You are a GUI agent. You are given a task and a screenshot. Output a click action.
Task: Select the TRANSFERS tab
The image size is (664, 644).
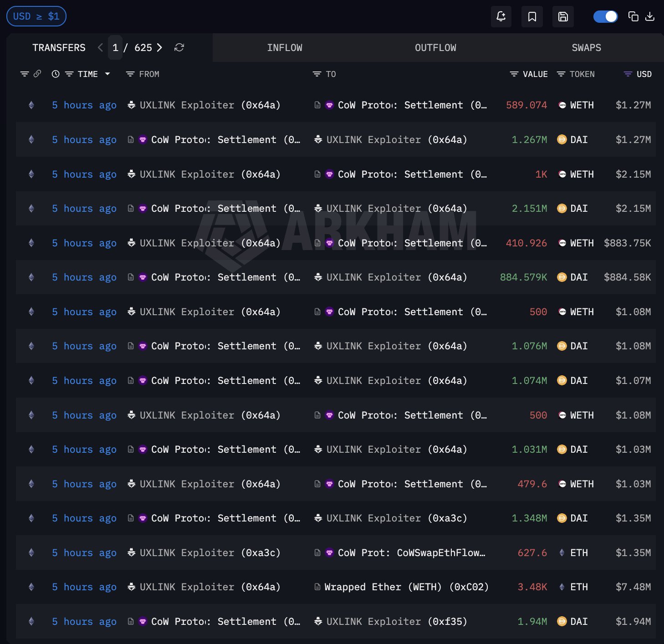point(59,48)
